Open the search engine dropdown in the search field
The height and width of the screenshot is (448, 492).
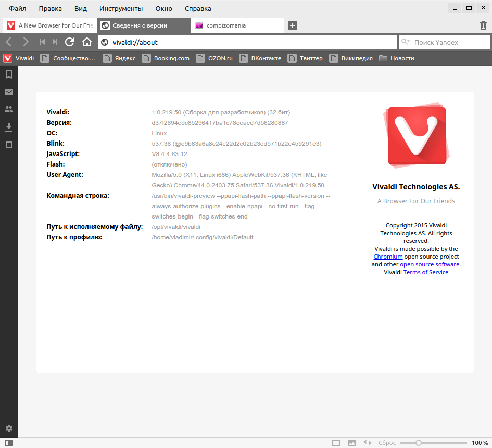tap(406, 42)
